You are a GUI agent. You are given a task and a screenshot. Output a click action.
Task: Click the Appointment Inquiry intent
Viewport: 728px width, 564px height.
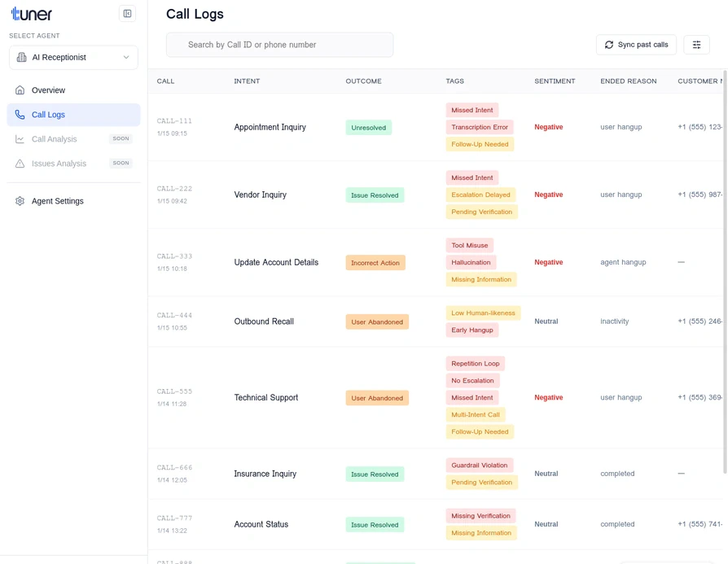(x=270, y=127)
